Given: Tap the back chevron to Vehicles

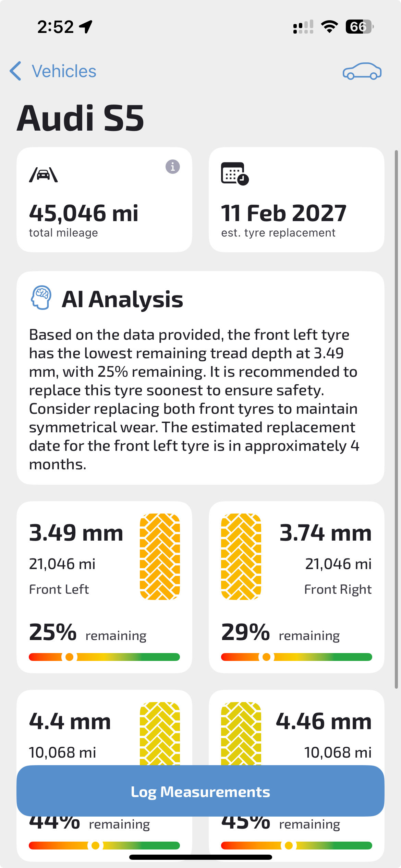Looking at the screenshot, I should pos(16,71).
